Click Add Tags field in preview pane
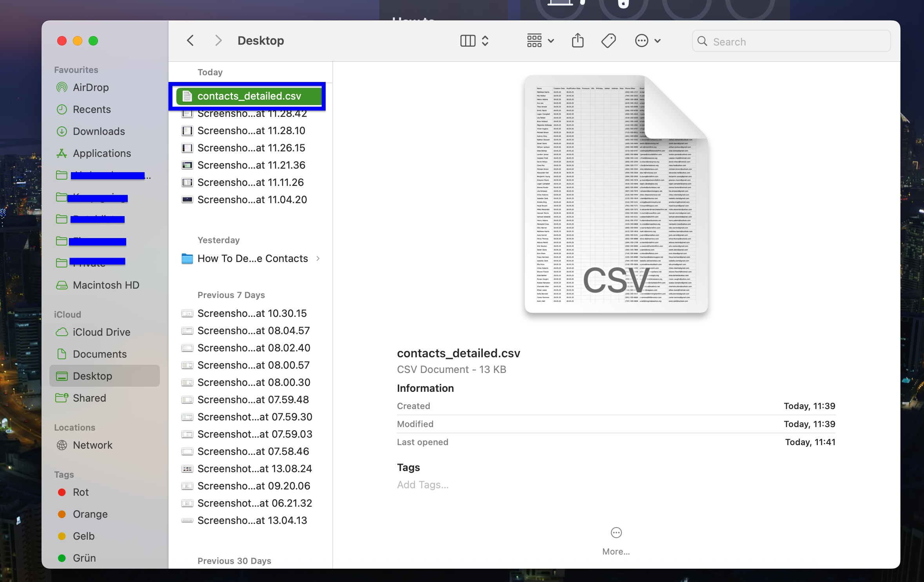Image resolution: width=924 pixels, height=582 pixels. point(422,485)
